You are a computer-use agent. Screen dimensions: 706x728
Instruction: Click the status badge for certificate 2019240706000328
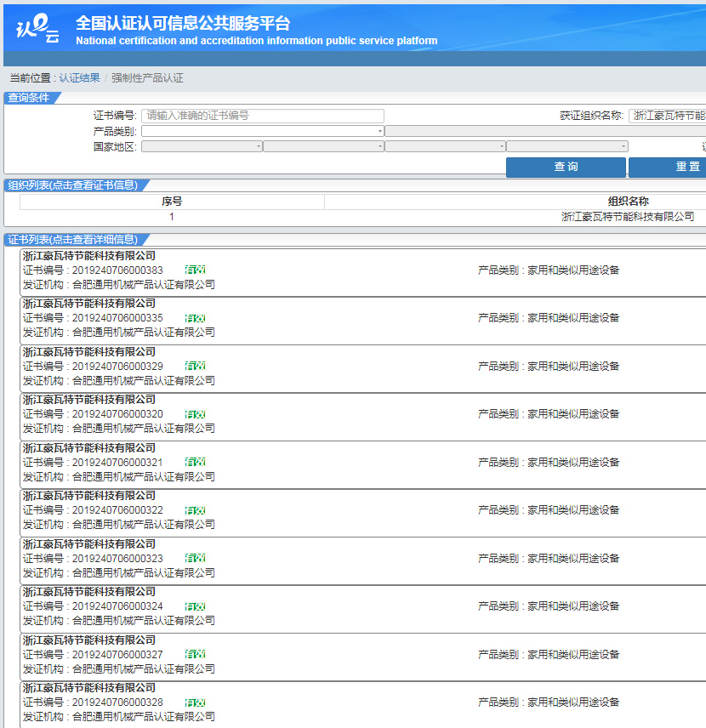[195, 702]
